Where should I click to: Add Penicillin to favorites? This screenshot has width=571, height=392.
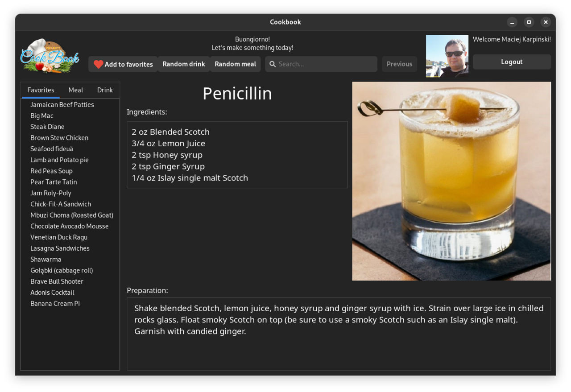click(x=123, y=64)
